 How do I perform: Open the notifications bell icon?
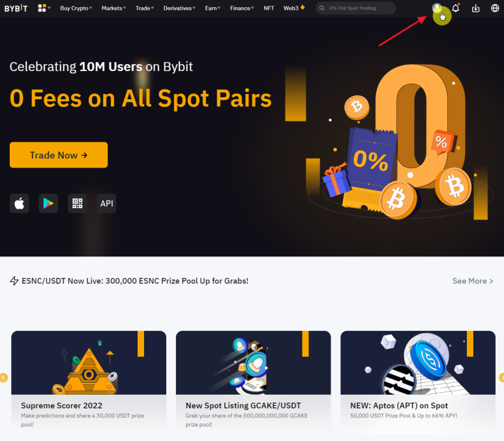456,8
